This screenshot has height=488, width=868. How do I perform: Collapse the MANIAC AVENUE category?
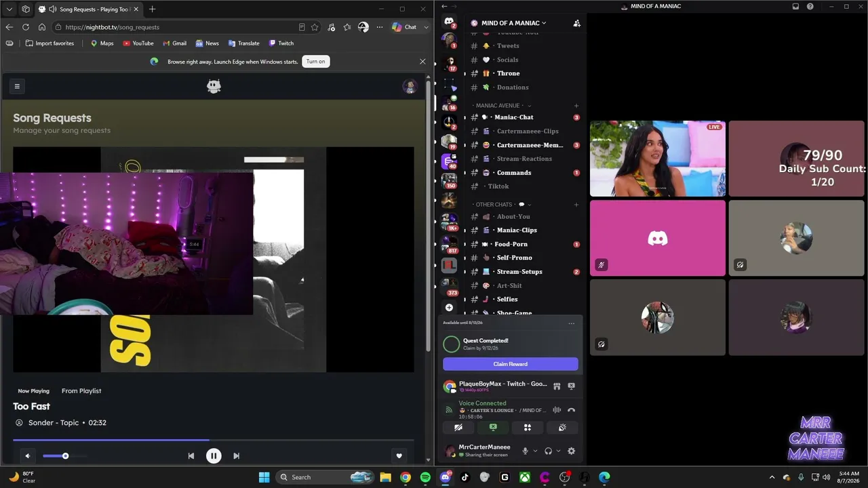point(502,106)
